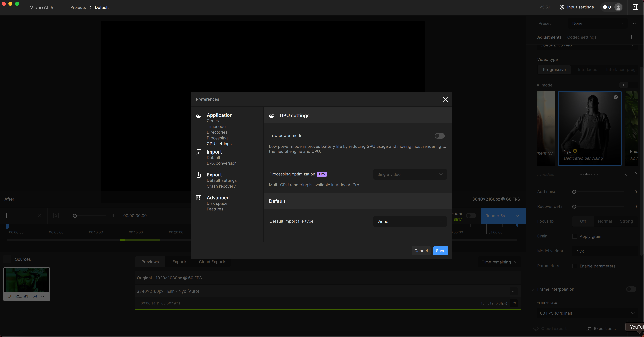644x337 pixels.
Task: Open options menu for the Nyx preview
Action: tap(514, 291)
